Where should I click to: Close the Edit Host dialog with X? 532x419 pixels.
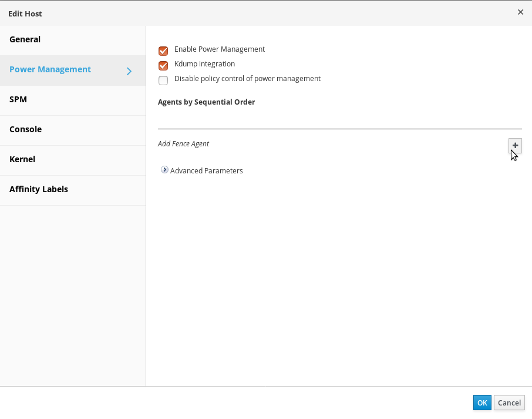click(520, 12)
